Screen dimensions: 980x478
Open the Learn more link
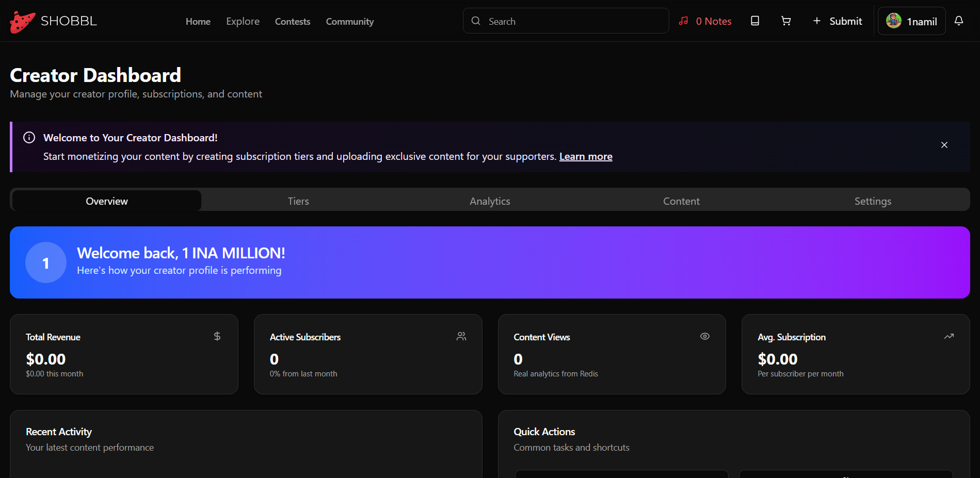click(x=585, y=156)
